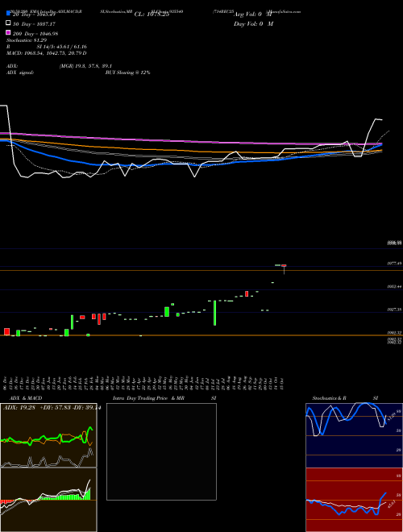The image size is (403, 532).
Task: Click the latest red candlestick near 1077
Action: [284, 265]
